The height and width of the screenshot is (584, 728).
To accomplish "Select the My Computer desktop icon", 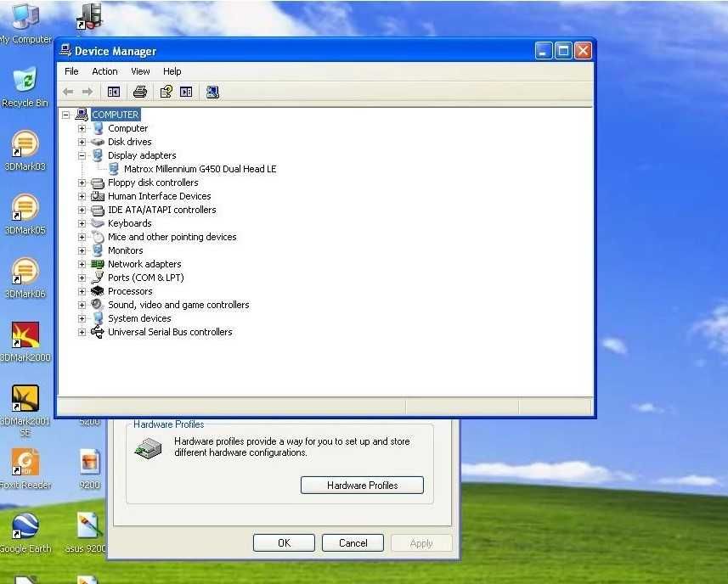I will click(25, 23).
